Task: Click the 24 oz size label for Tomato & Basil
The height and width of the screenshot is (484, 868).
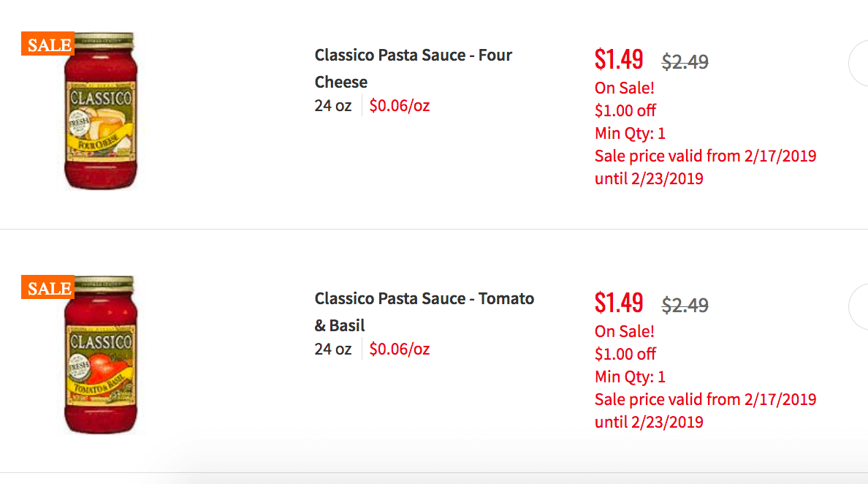Action: coord(332,349)
